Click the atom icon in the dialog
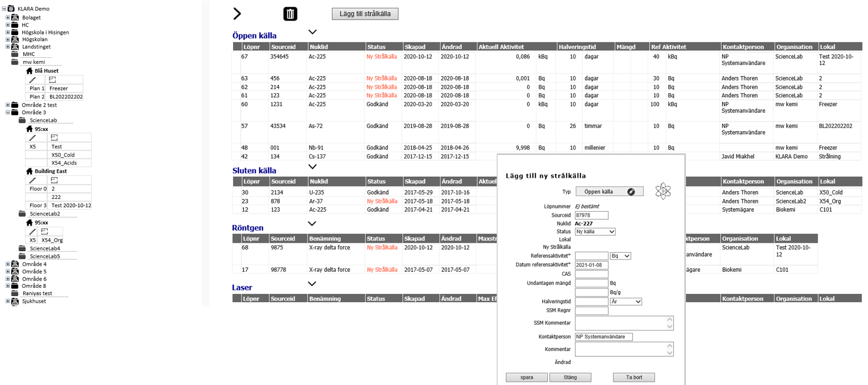This screenshot has height=385, width=868. [x=663, y=191]
